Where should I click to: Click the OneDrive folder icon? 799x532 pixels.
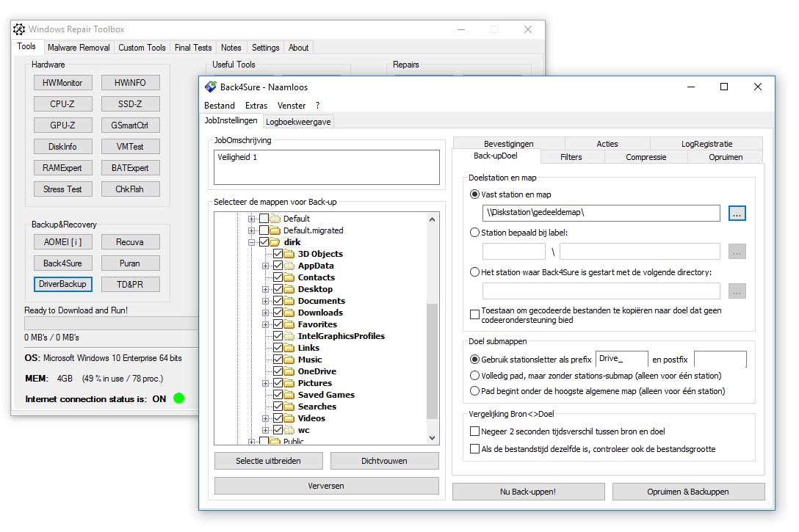pyautogui.click(x=289, y=371)
